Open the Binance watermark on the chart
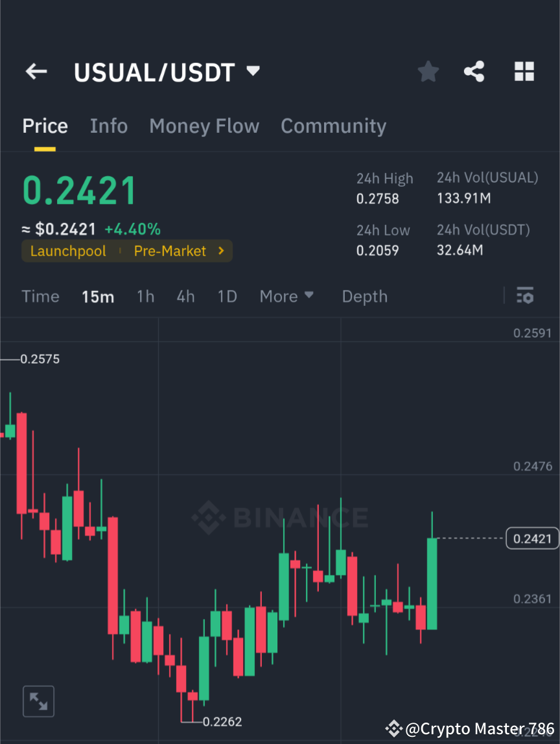The height and width of the screenshot is (744, 560). [x=280, y=517]
